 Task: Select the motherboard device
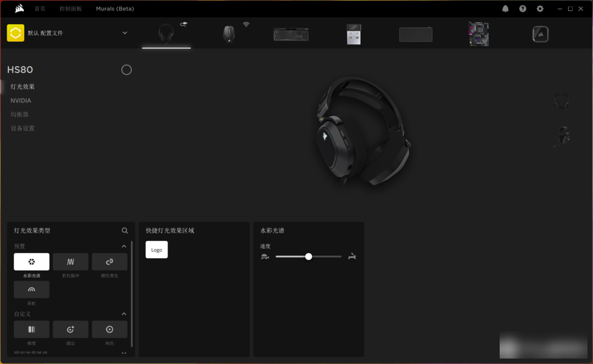click(478, 34)
